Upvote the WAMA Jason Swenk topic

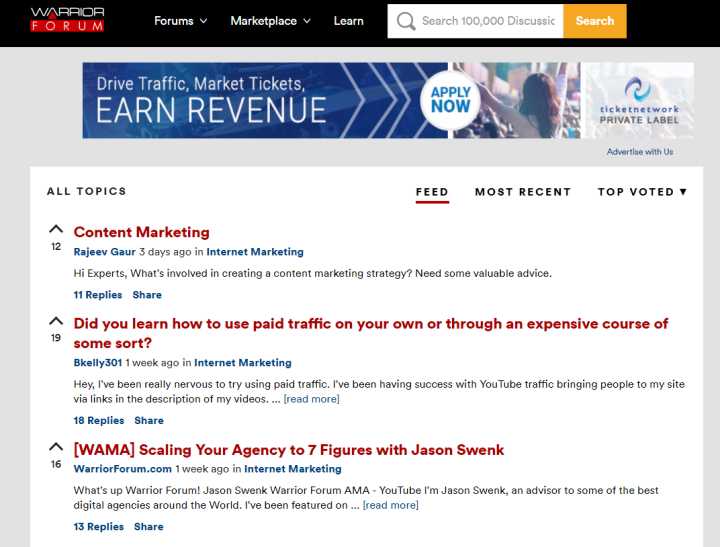[56, 448]
